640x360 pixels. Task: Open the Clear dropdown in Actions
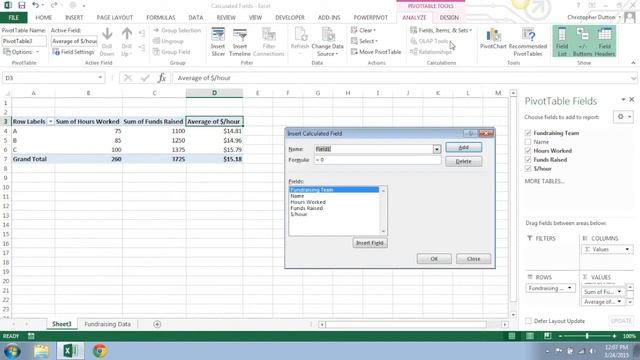coord(363,30)
